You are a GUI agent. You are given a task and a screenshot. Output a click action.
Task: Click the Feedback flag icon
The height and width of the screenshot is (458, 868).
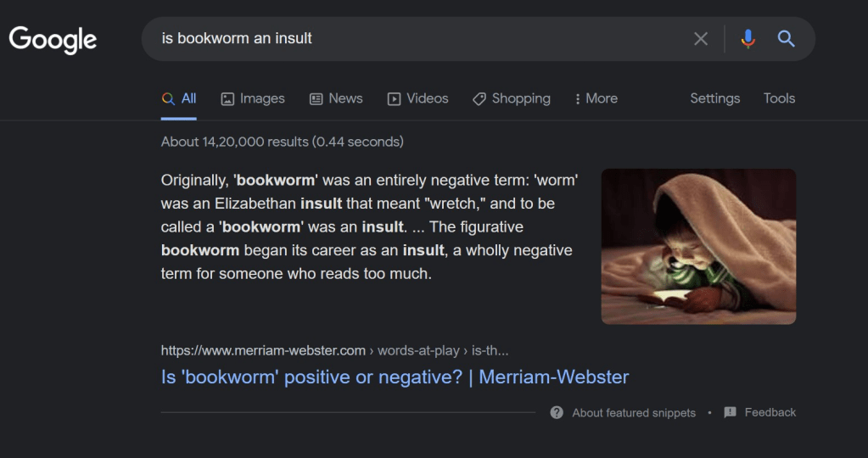click(x=730, y=413)
